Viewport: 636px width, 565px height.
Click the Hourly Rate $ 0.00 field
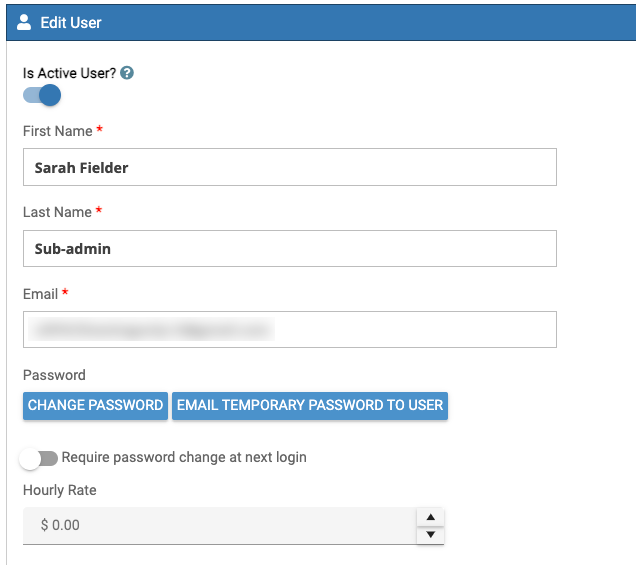(220, 525)
